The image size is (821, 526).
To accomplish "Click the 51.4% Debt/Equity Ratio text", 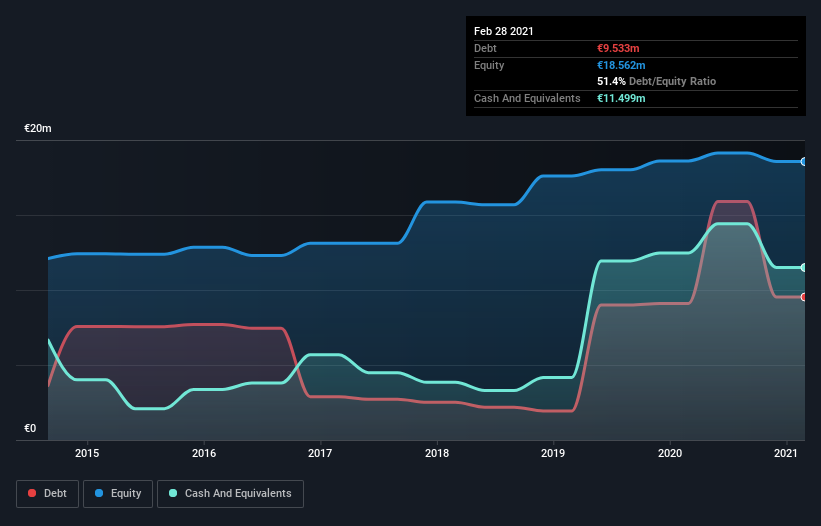I will (657, 81).
